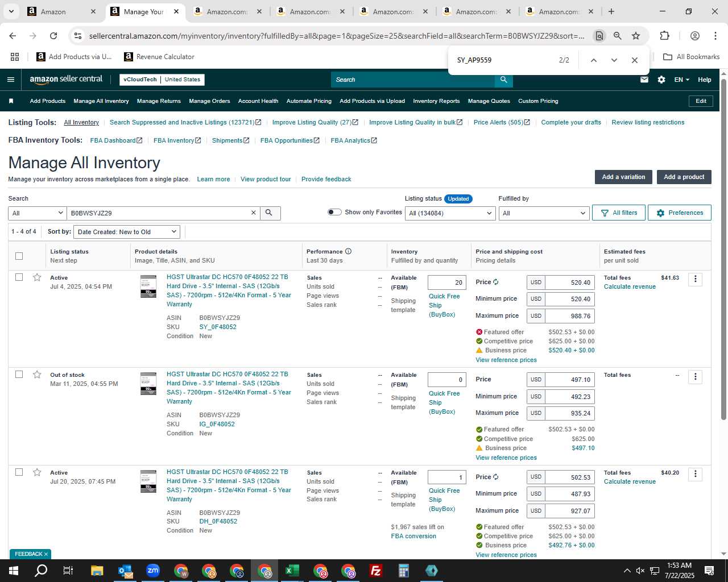The height and width of the screenshot is (582, 728).
Task: Open Excel from the taskbar
Action: 292,571
